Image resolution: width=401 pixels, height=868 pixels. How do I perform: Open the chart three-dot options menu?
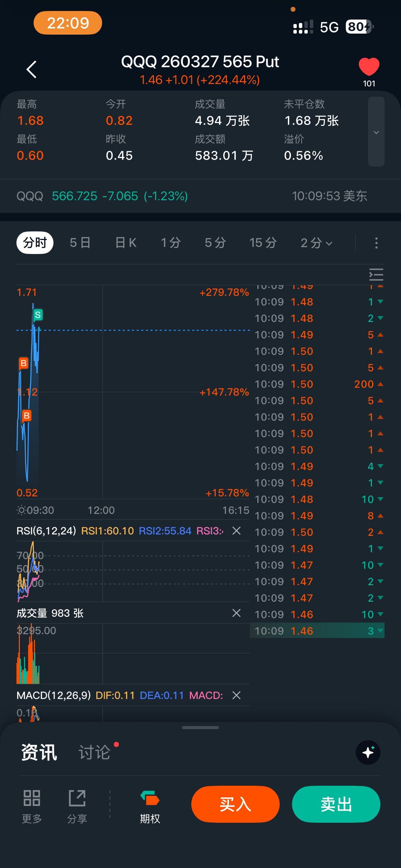coord(376,243)
